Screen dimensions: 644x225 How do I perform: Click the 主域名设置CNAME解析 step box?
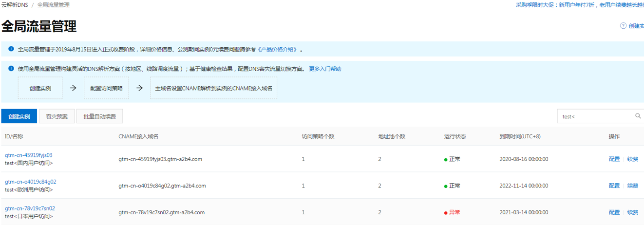tap(213, 88)
